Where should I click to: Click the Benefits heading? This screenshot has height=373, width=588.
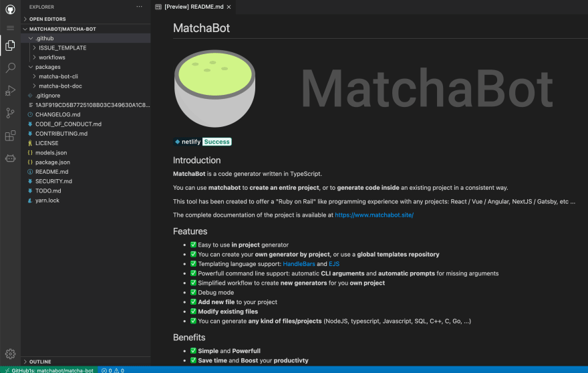(189, 338)
